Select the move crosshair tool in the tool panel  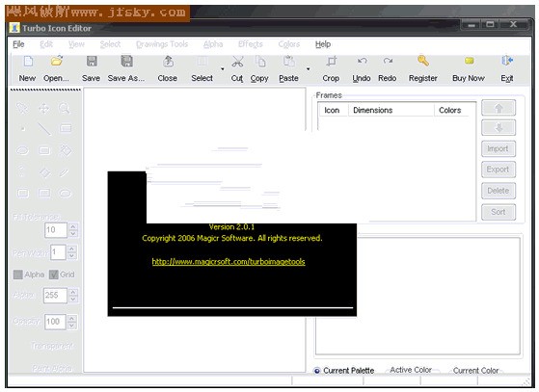coord(43,109)
